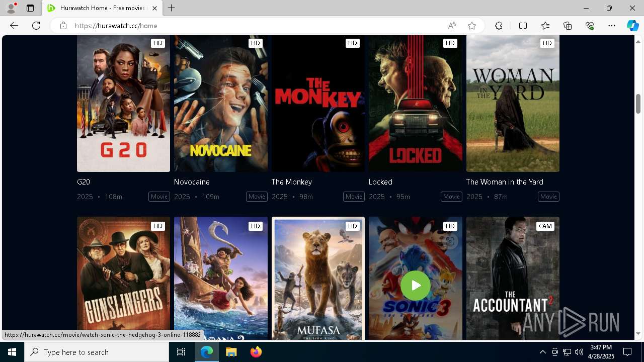Open File Explorer on taskbar
This screenshot has width=644, height=362.
pos(231,352)
